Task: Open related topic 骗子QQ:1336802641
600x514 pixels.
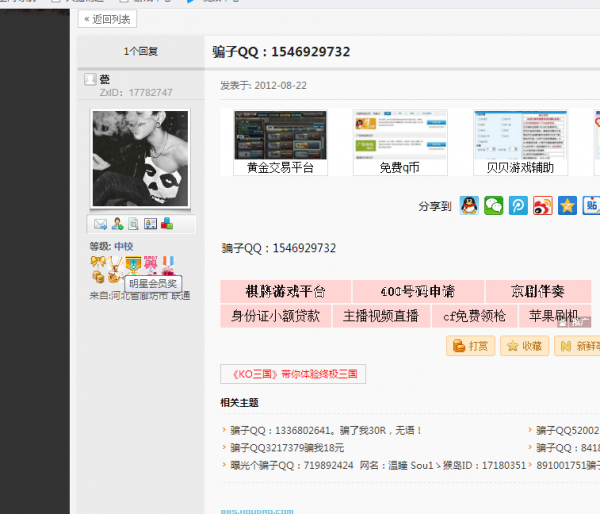Action: 326,431
